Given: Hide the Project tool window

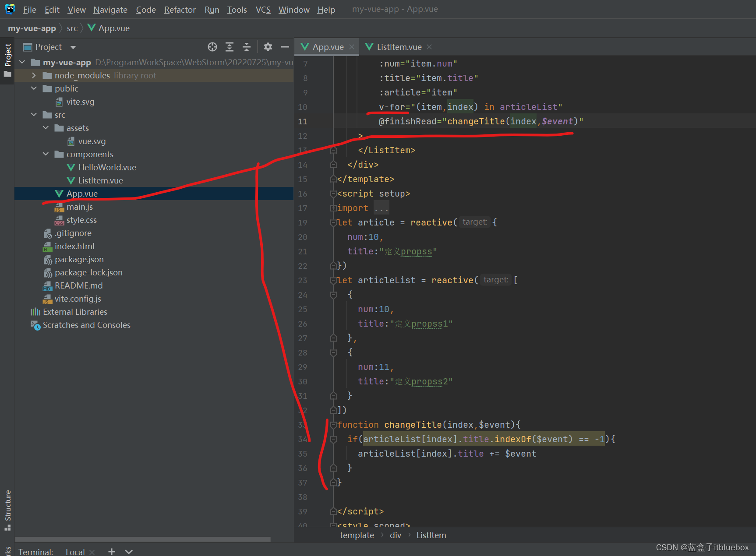Looking at the screenshot, I should [x=285, y=47].
